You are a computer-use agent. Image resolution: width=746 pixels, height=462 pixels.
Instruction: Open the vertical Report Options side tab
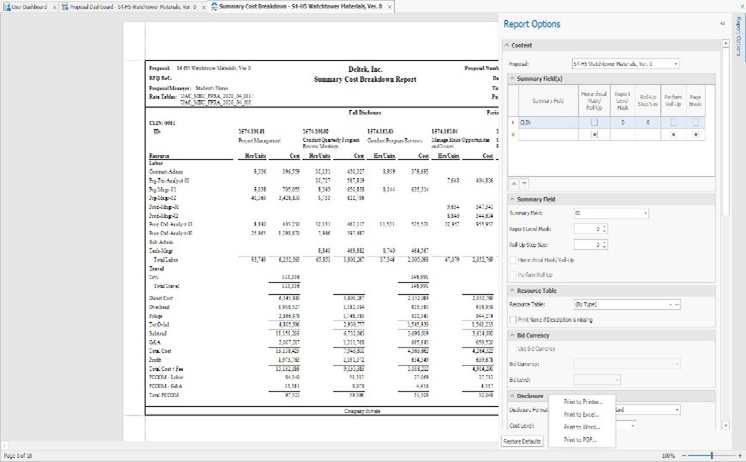pos(738,36)
